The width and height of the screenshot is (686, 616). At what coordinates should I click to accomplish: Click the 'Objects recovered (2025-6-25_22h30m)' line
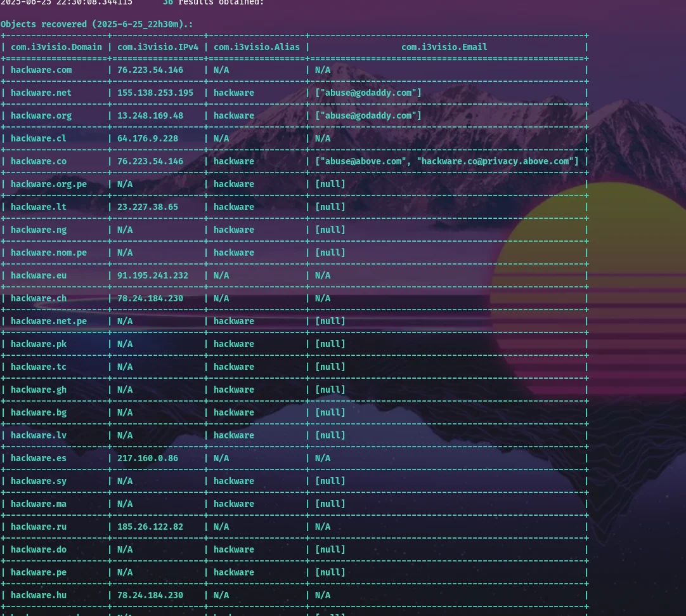coord(96,25)
